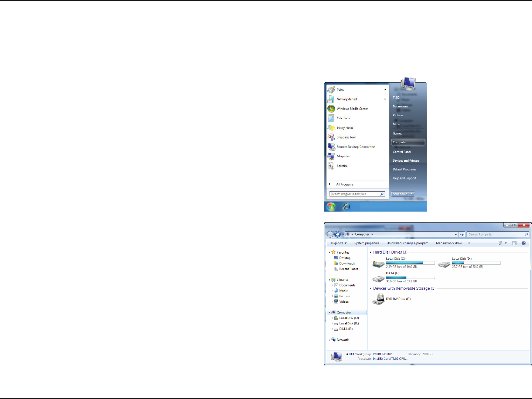Open the change view dropdown arrow

tap(506, 243)
